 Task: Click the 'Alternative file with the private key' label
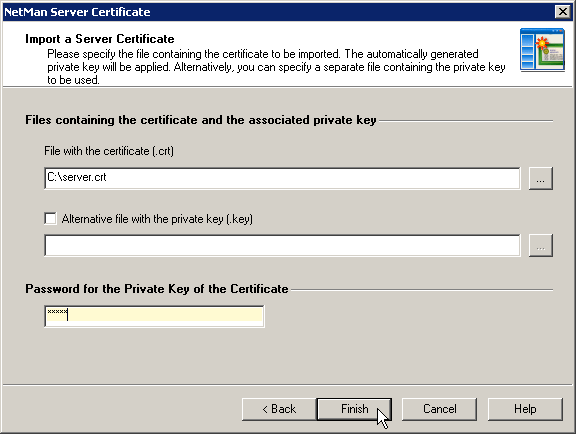(157, 219)
